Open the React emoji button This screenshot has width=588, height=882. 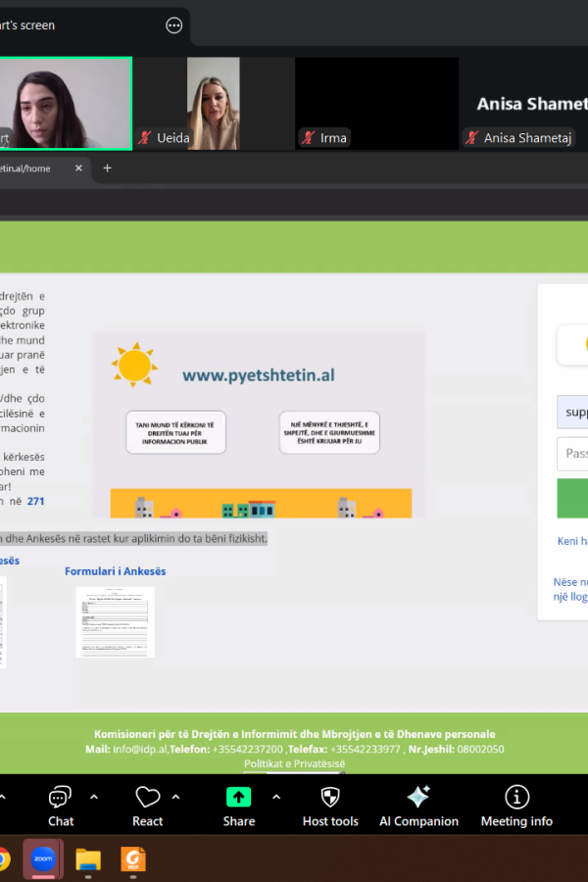pos(148,806)
